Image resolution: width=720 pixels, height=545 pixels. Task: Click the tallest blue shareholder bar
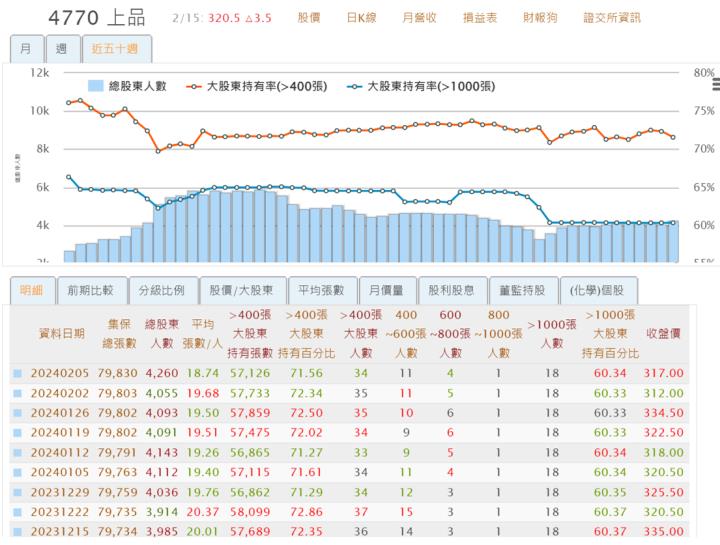tap(260, 225)
